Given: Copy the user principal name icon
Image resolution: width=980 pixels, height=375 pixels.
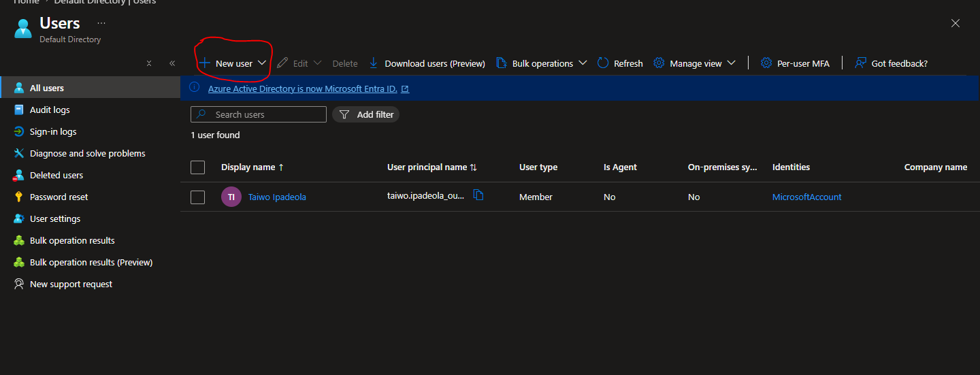Looking at the screenshot, I should pyautogui.click(x=478, y=195).
